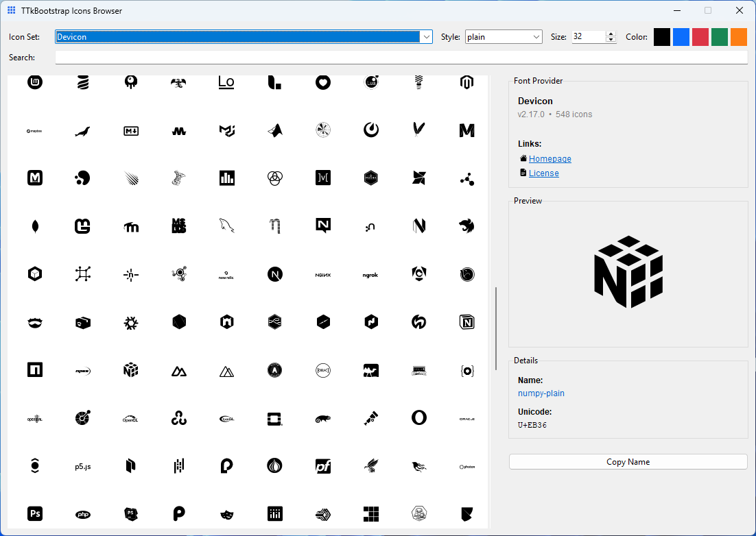Screen dimensions: 756x536
Task: Click the npm icon
Action: [x=35, y=369]
